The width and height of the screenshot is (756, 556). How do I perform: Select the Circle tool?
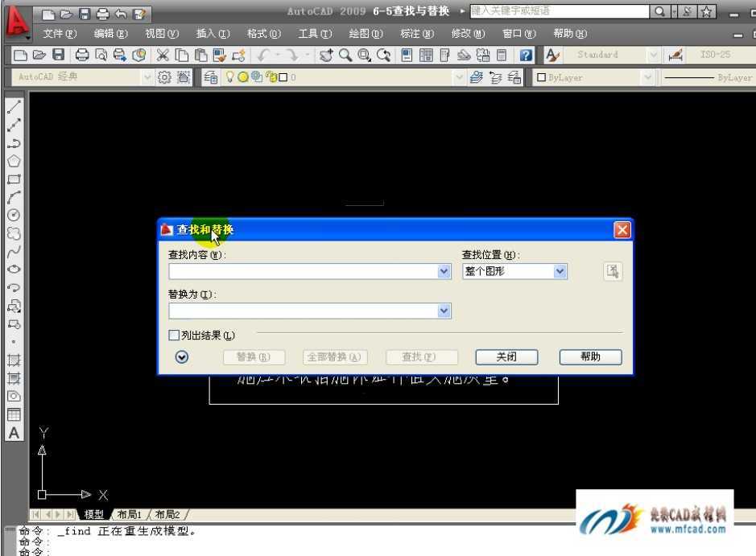tap(14, 216)
